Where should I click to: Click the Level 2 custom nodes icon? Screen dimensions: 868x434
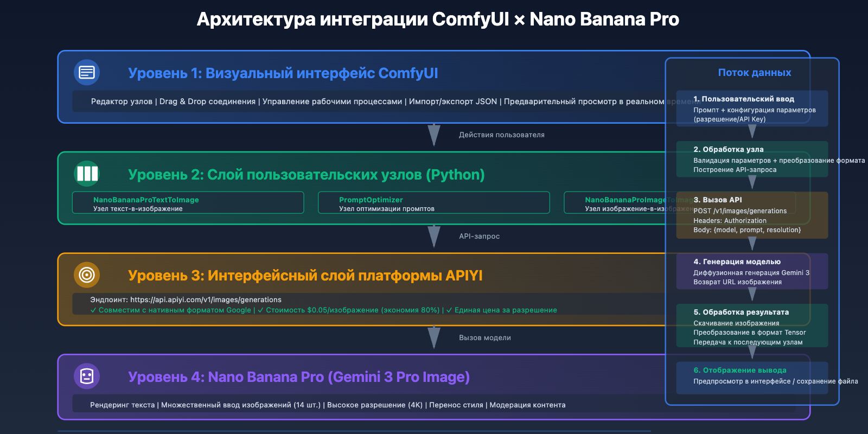(x=87, y=174)
